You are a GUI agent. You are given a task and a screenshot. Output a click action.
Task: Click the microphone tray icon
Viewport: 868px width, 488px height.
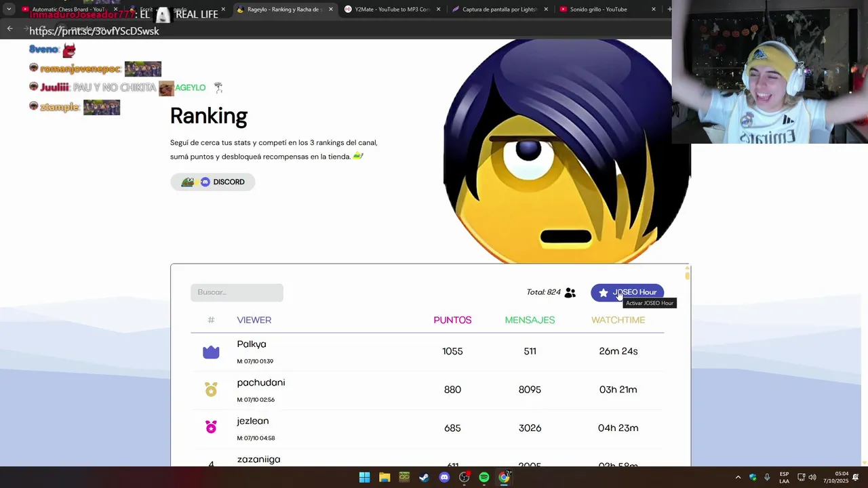pyautogui.click(x=767, y=477)
